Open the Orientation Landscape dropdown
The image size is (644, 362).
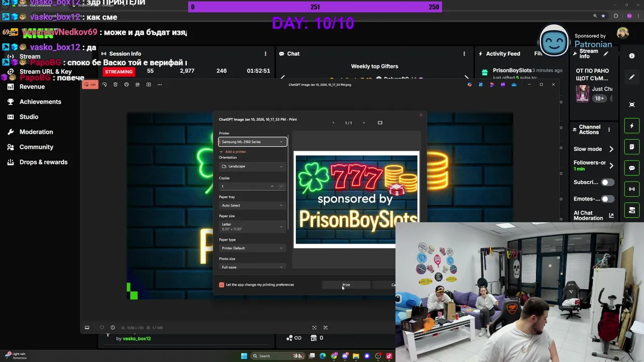pyautogui.click(x=253, y=166)
